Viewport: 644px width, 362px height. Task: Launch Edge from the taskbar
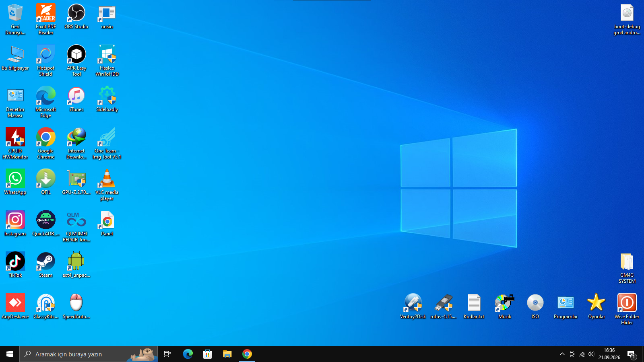(188, 354)
